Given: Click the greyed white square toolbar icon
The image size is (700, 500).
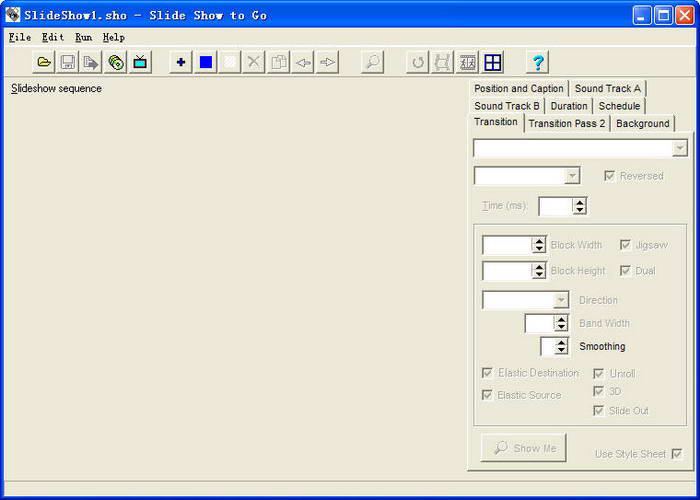Looking at the screenshot, I should [x=229, y=62].
